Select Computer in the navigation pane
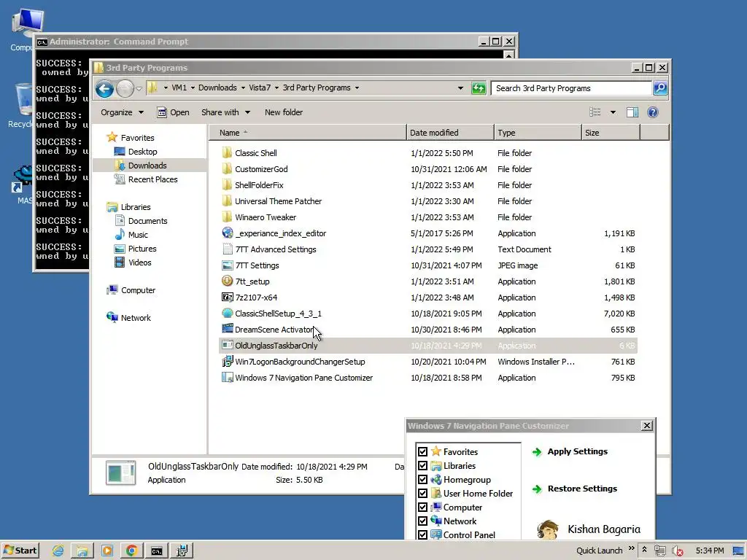747x560 pixels. pyautogui.click(x=138, y=290)
